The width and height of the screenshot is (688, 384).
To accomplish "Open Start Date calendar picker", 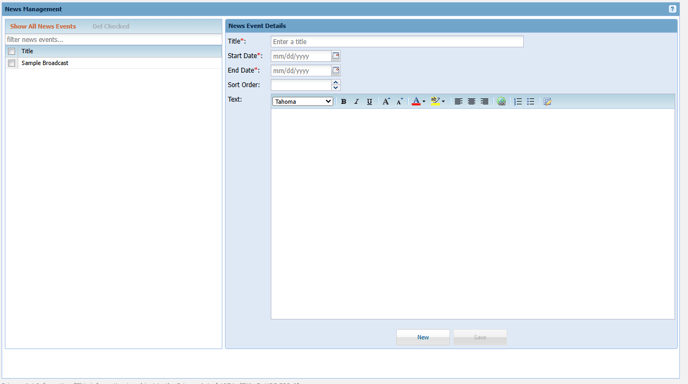I will tap(336, 56).
